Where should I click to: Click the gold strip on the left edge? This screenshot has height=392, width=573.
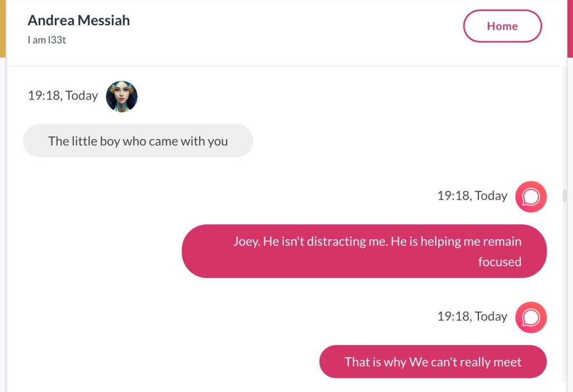(x=2, y=28)
